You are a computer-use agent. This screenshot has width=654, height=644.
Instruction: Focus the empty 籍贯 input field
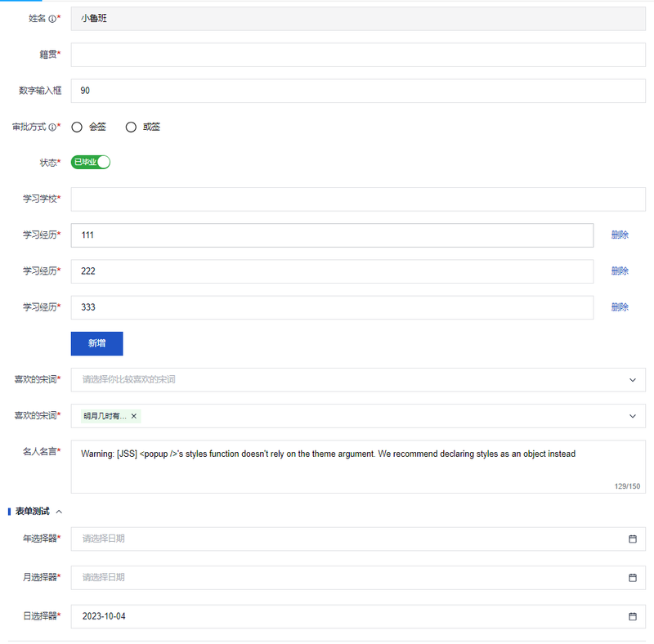point(358,55)
